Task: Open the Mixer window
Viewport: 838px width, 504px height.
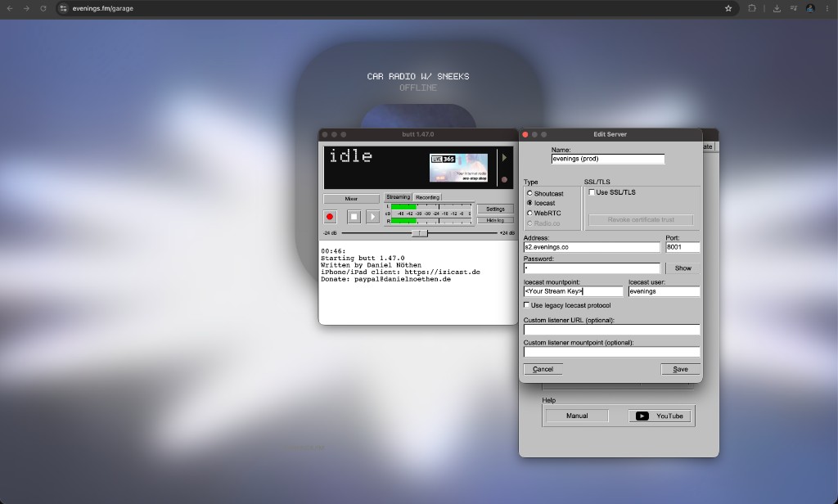Action: tap(351, 198)
